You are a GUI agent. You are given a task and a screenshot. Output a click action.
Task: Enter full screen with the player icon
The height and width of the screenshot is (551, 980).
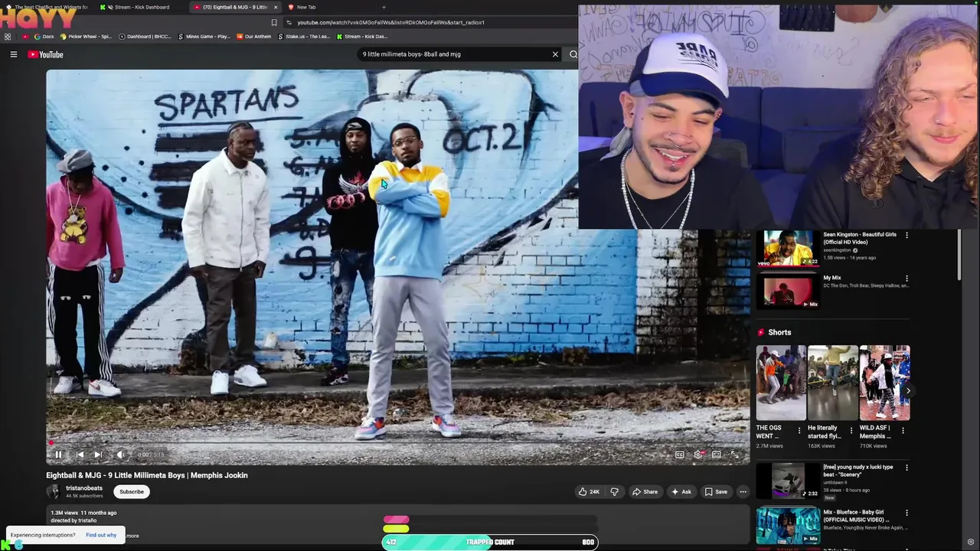coord(735,455)
